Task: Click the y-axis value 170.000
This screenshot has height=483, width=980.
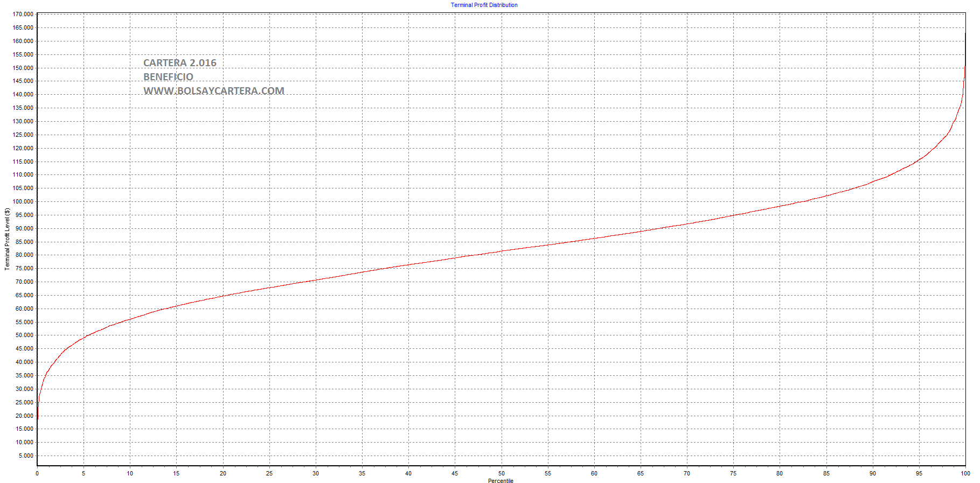Action: (x=23, y=14)
